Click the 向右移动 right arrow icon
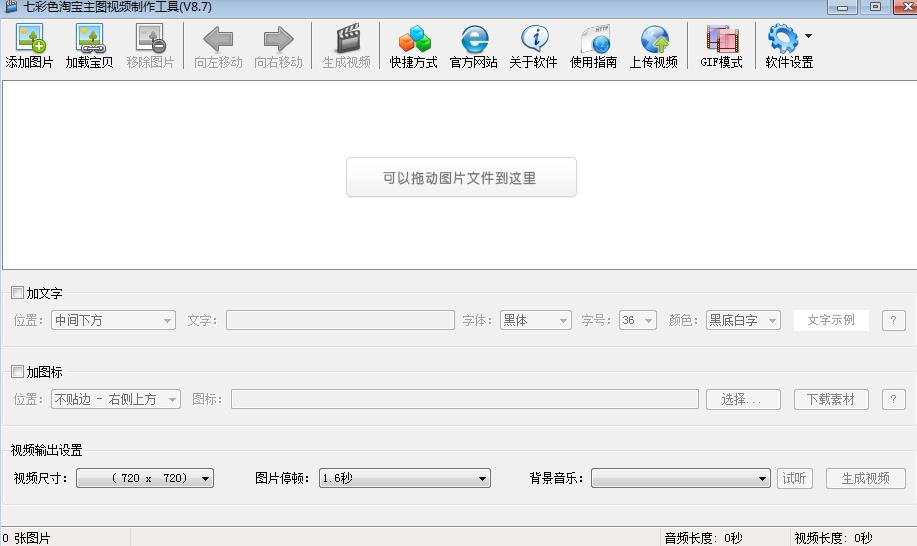Image resolution: width=917 pixels, height=546 pixels. 278,39
